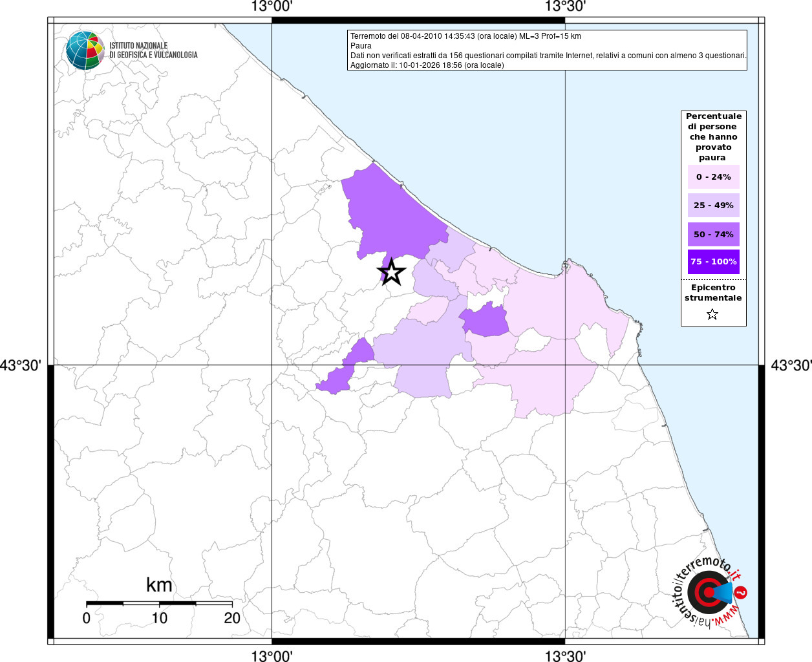Select the 75 - 100% legend swatch
812x662 pixels.
pos(713,262)
